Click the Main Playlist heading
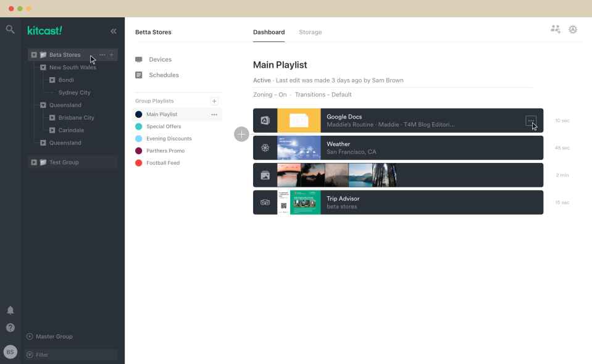The image size is (592, 364). [280, 65]
